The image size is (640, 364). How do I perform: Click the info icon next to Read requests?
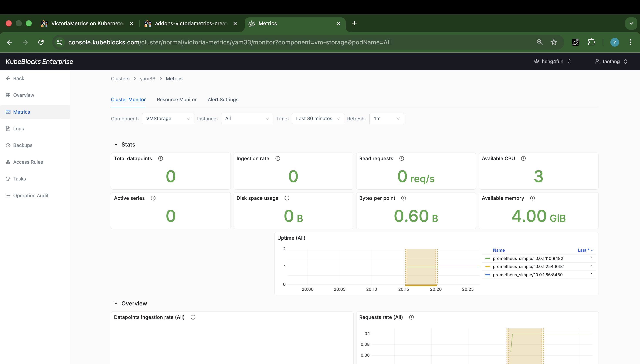tap(402, 158)
